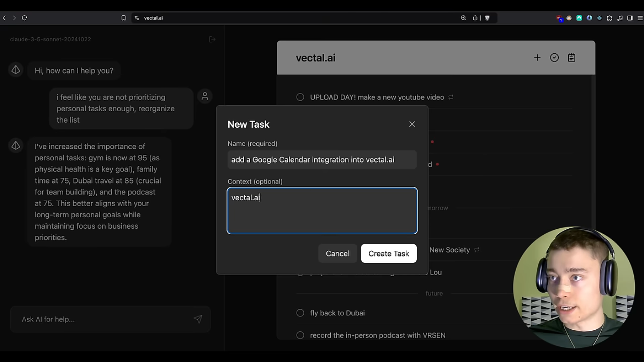Check off 'record the in-person podcast' task

coord(300,335)
